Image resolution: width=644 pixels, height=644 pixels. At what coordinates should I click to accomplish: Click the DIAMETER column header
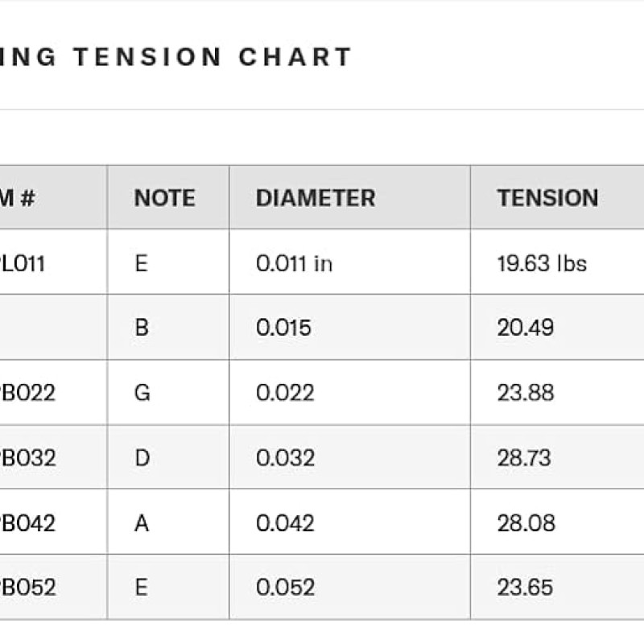316,198
